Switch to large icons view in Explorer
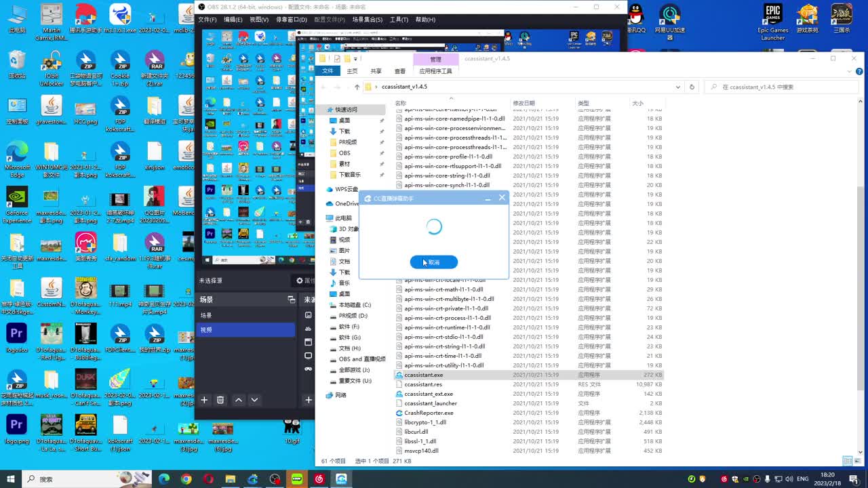 (859, 461)
